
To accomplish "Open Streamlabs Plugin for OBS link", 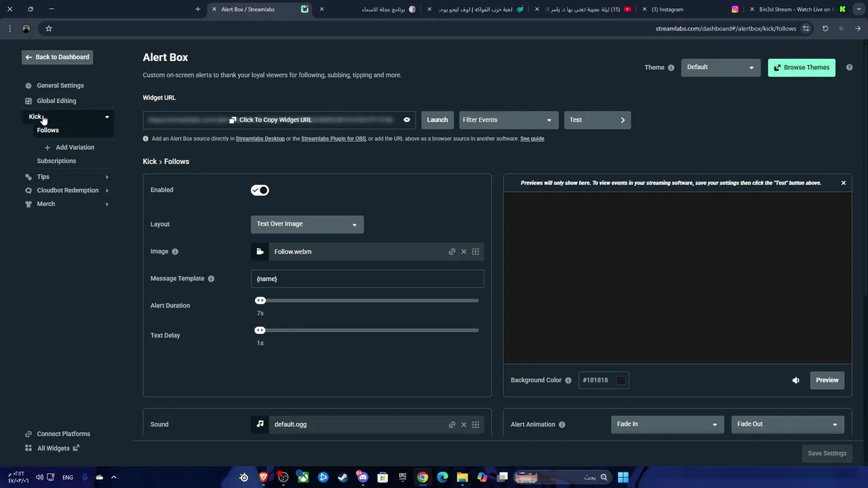I will point(334,139).
